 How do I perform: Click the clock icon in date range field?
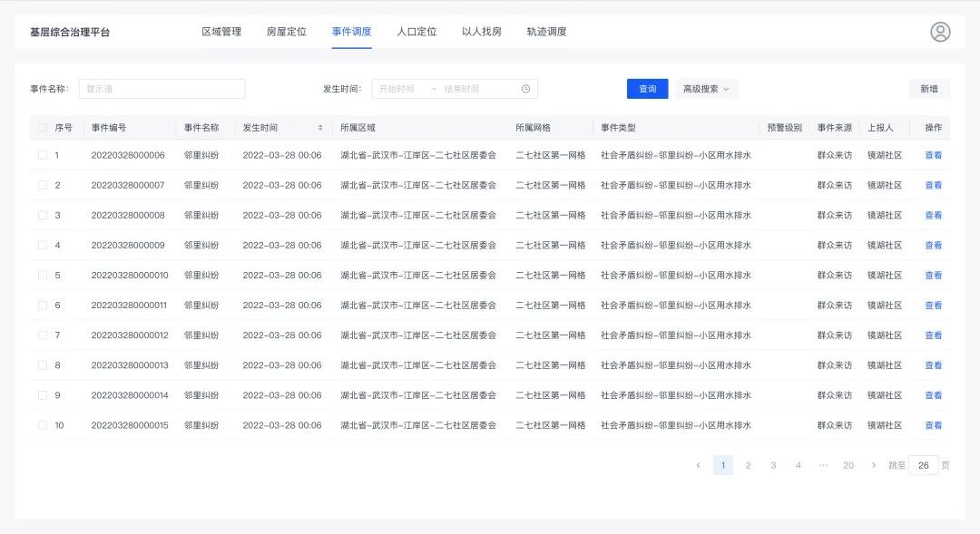coord(525,89)
